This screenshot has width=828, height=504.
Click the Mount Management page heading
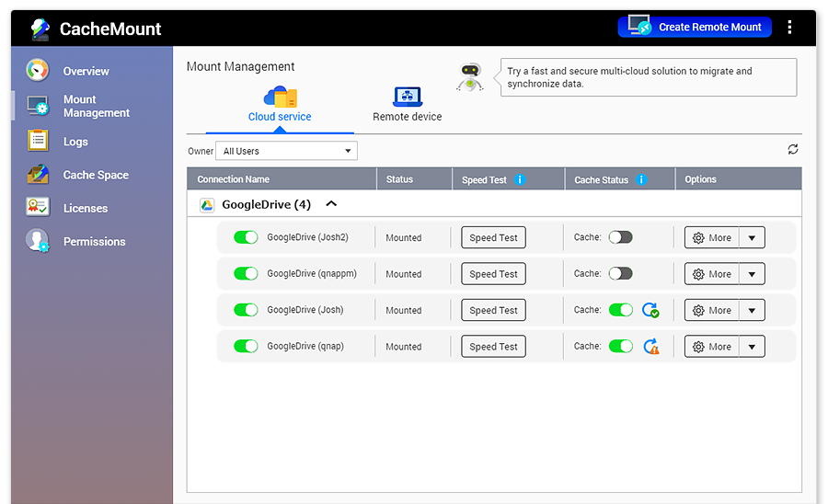click(240, 66)
